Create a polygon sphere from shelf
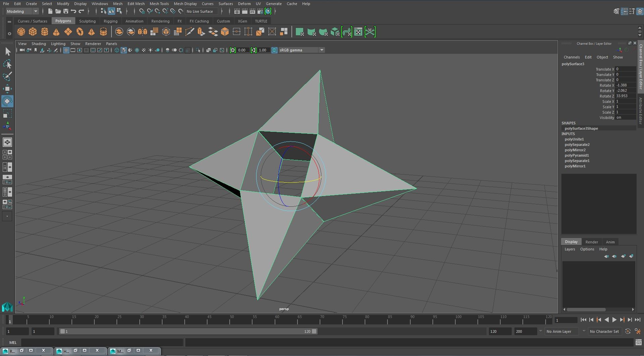The image size is (644, 356). click(21, 32)
